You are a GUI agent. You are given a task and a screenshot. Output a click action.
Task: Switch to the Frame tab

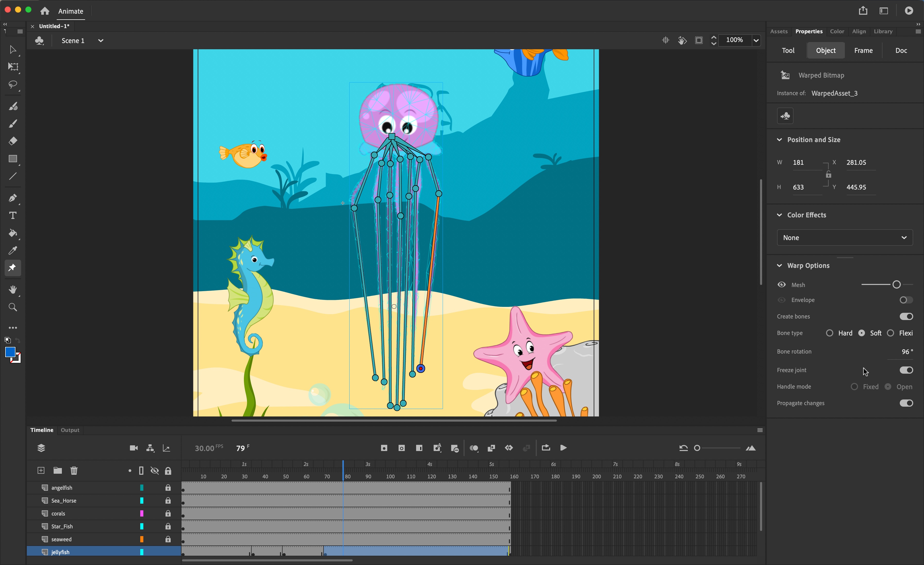point(863,50)
